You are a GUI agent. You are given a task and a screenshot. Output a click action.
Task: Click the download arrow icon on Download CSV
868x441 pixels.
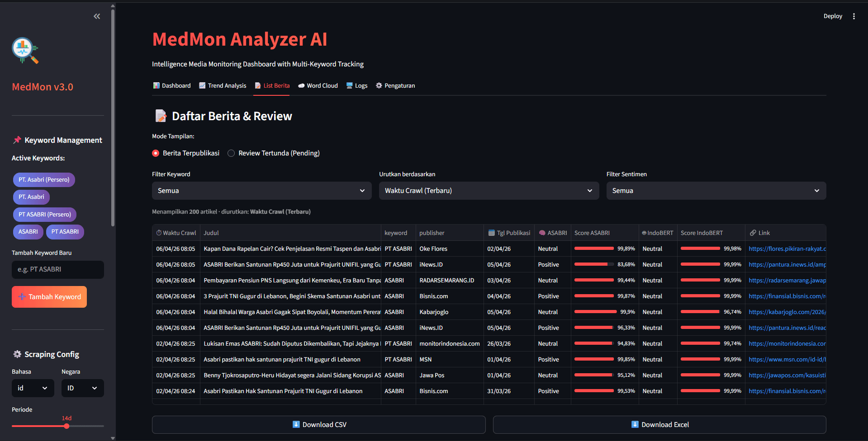pos(296,424)
